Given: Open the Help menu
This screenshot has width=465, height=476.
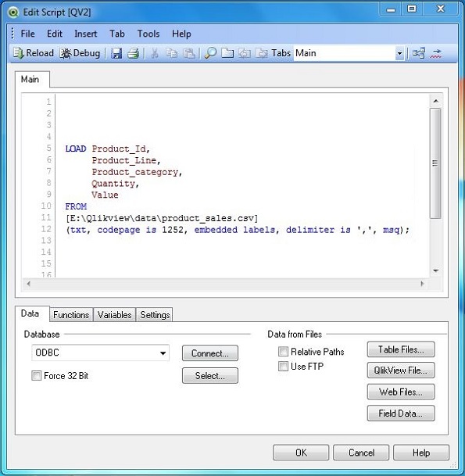Looking at the screenshot, I should (181, 34).
